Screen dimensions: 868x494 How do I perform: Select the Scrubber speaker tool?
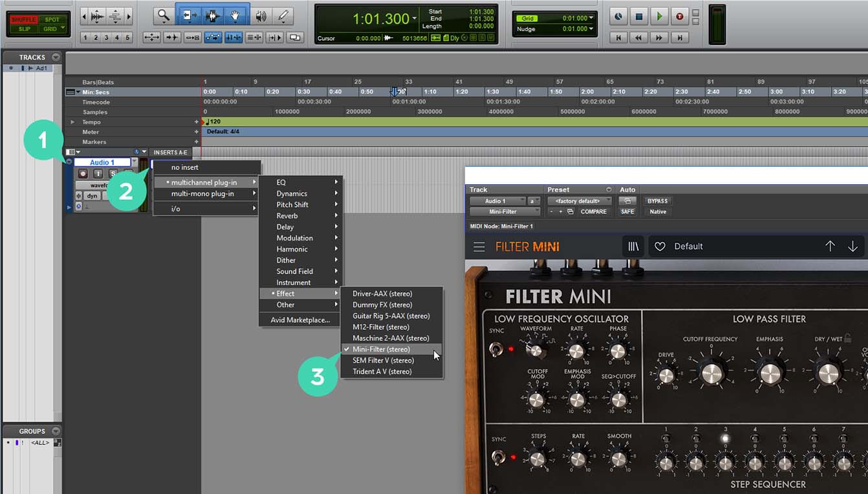261,16
